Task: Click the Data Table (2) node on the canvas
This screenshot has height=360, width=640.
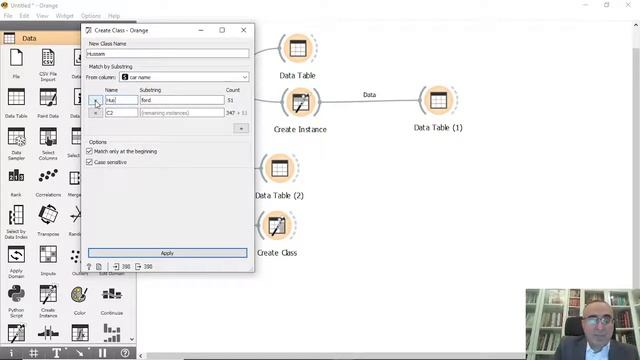Action: tap(280, 168)
